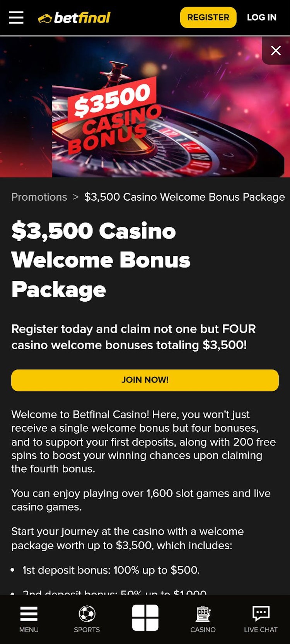Go back to Promotions via the breadcrumb
The image size is (290, 644).
pyautogui.click(x=39, y=197)
